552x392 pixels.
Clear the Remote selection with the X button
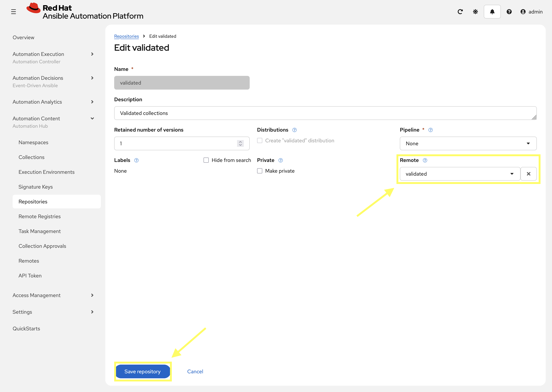point(529,174)
